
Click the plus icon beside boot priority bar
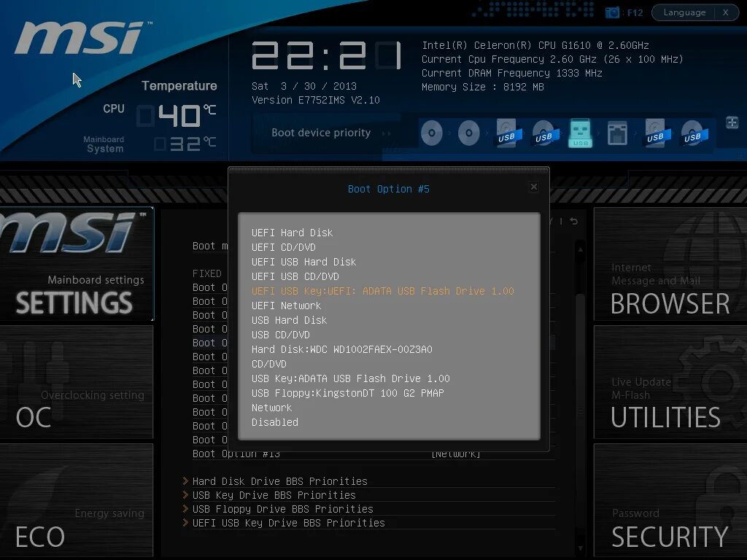pyautogui.click(x=732, y=122)
